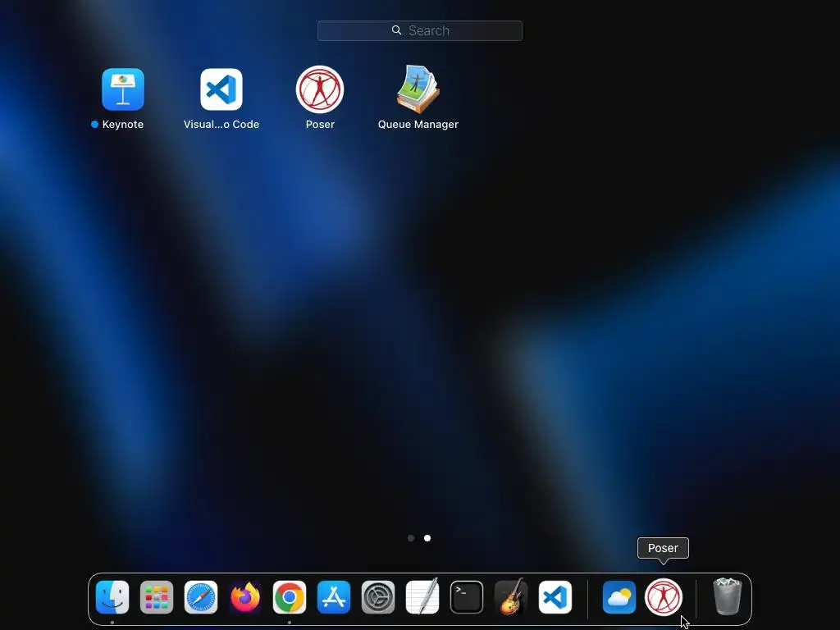The height and width of the screenshot is (630, 840).
Task: Click the Launchpad icon in the Dock
Action: [x=157, y=597]
